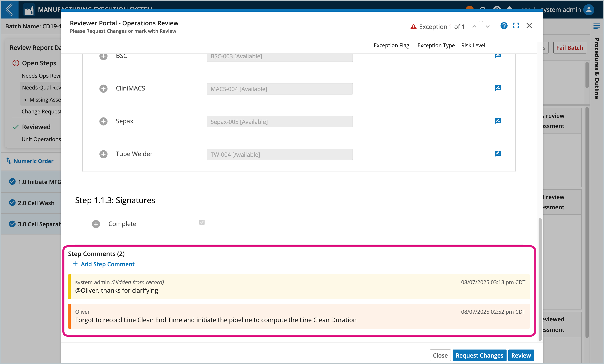Expand the Complete row plus icon
This screenshot has width=604, height=364.
point(96,224)
